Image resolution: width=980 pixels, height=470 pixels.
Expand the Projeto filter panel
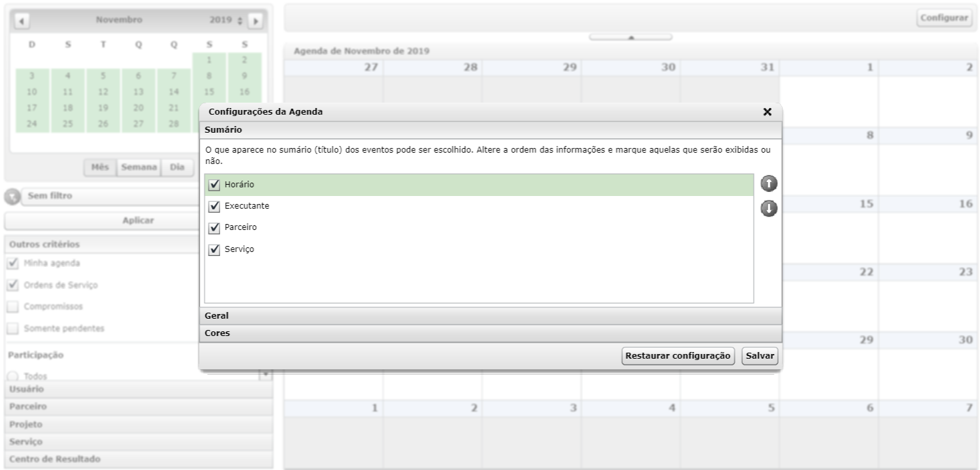[x=139, y=425]
